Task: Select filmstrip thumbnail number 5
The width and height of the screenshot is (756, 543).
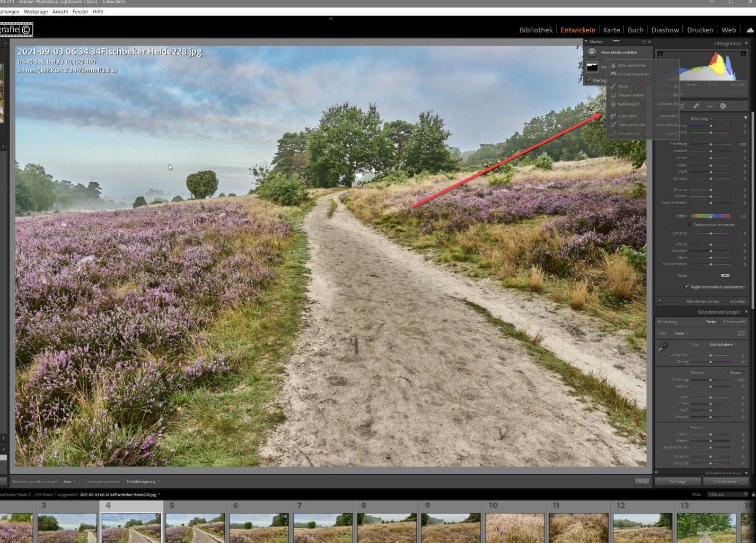Action: point(195,527)
